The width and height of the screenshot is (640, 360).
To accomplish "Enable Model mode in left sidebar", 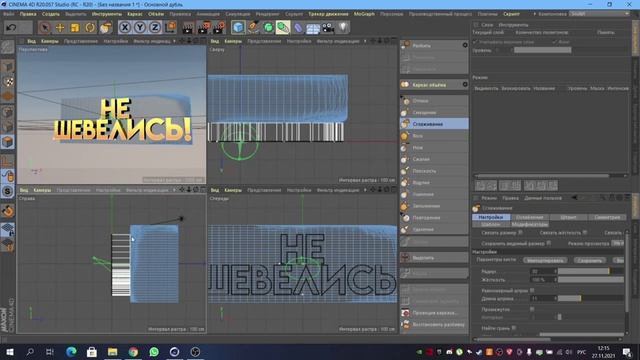I will (7, 142).
